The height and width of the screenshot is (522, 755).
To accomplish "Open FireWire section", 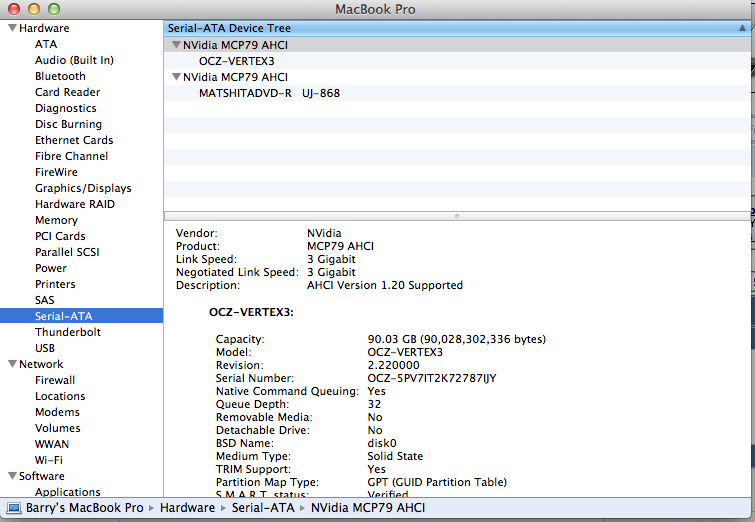I will (56, 172).
